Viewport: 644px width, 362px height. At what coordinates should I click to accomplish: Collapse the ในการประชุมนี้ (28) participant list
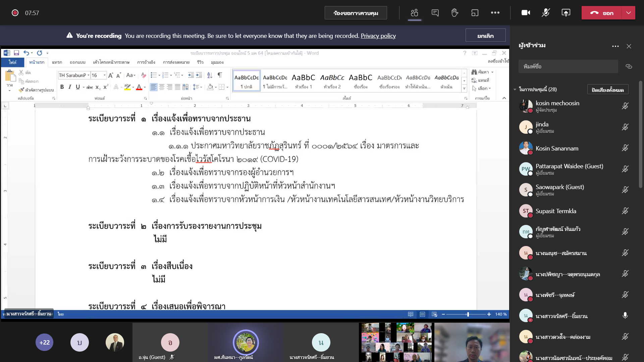point(515,89)
